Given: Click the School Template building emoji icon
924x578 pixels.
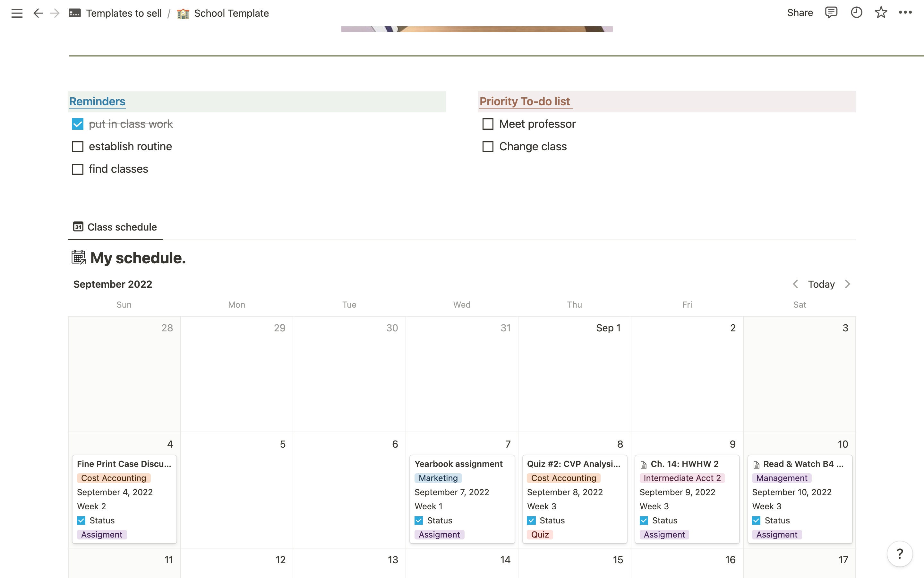Looking at the screenshot, I should (x=183, y=13).
